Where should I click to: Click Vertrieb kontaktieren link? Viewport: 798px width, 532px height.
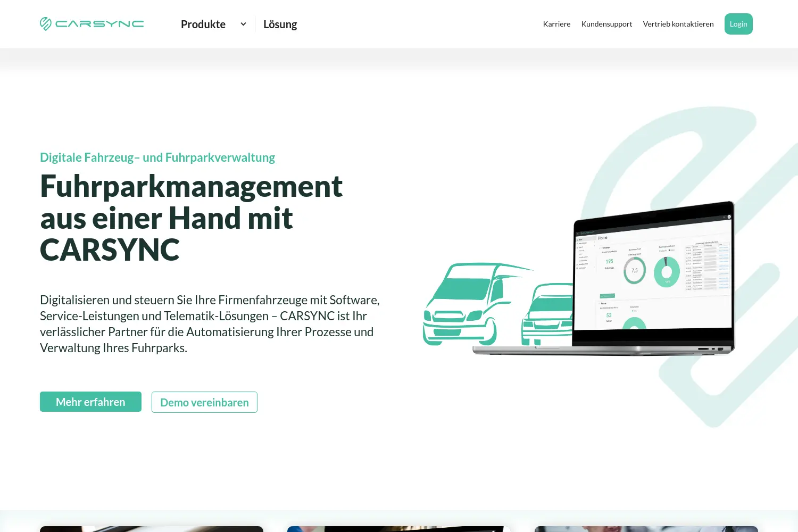click(x=678, y=24)
